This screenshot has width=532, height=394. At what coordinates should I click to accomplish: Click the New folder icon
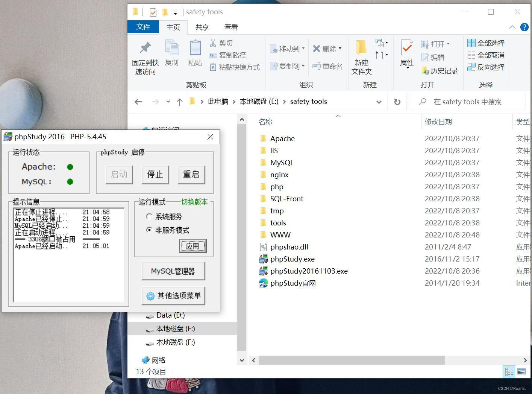point(361,48)
